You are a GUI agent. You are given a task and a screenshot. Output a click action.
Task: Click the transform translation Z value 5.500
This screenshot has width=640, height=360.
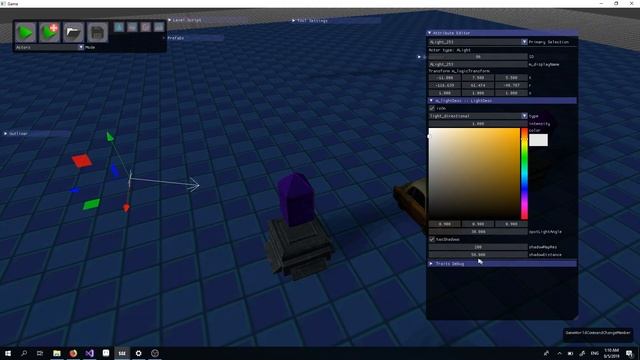point(511,78)
